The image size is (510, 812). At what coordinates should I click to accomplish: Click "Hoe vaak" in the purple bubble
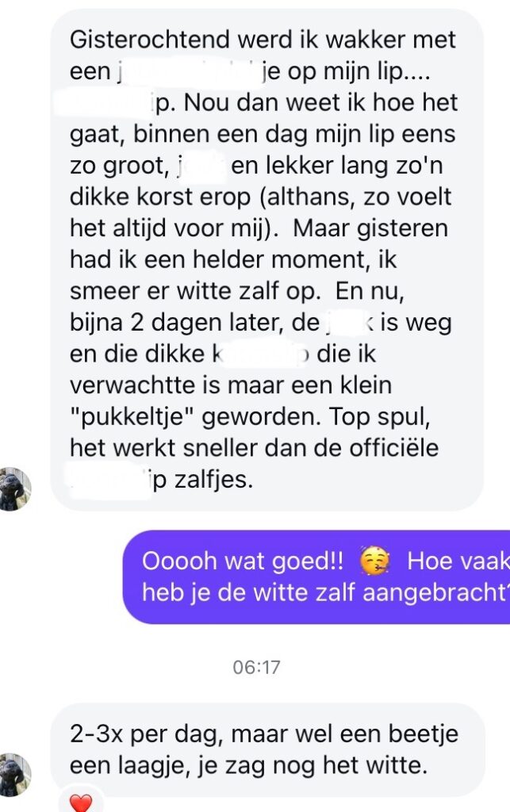point(458,561)
